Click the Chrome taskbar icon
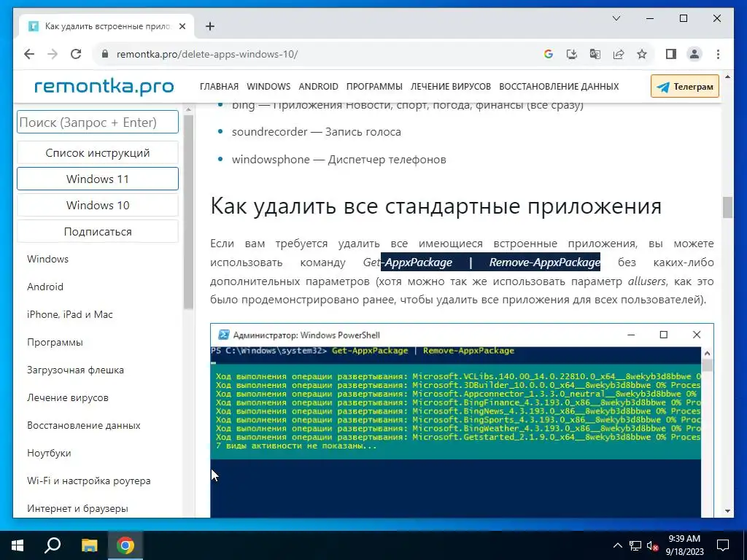 click(125, 545)
